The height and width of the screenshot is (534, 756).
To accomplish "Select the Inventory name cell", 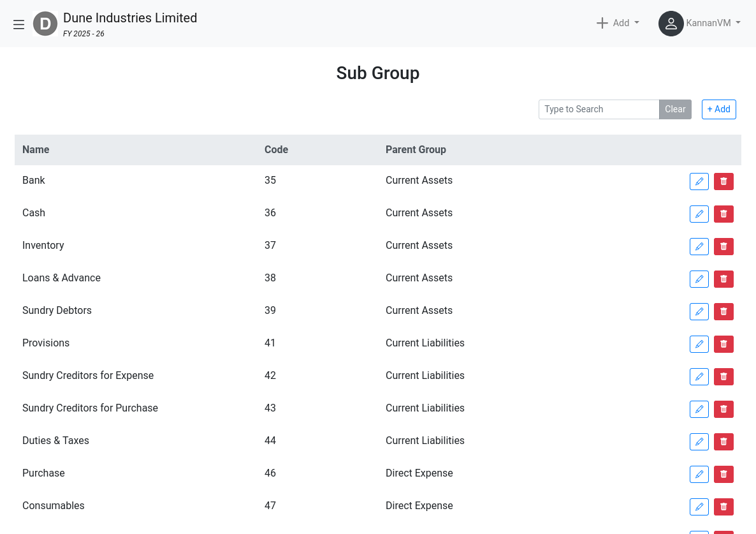I will [x=43, y=246].
